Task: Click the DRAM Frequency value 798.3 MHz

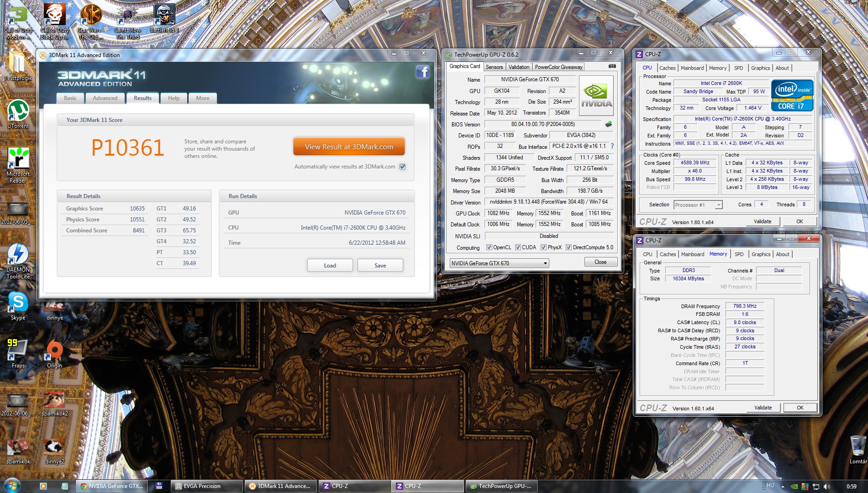Action: (745, 306)
